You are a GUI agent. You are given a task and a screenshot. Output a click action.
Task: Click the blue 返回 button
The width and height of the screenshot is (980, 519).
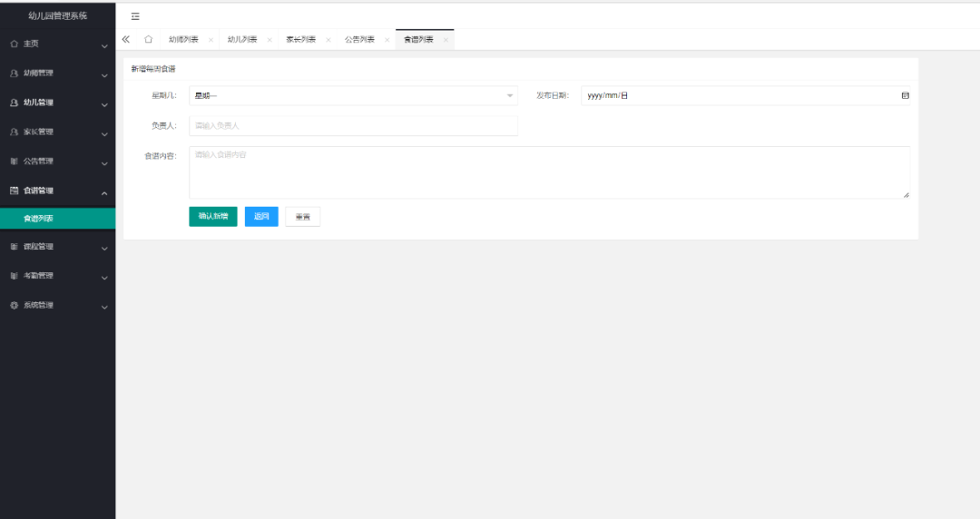[261, 216]
